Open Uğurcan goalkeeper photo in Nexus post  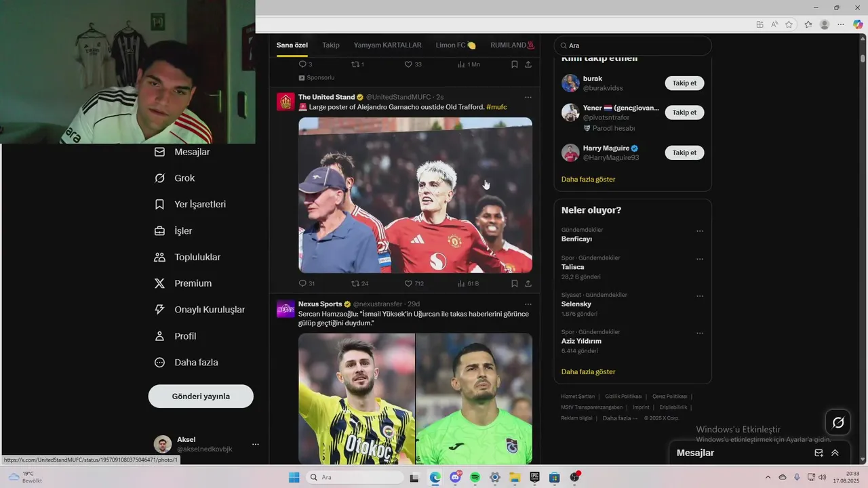click(474, 399)
